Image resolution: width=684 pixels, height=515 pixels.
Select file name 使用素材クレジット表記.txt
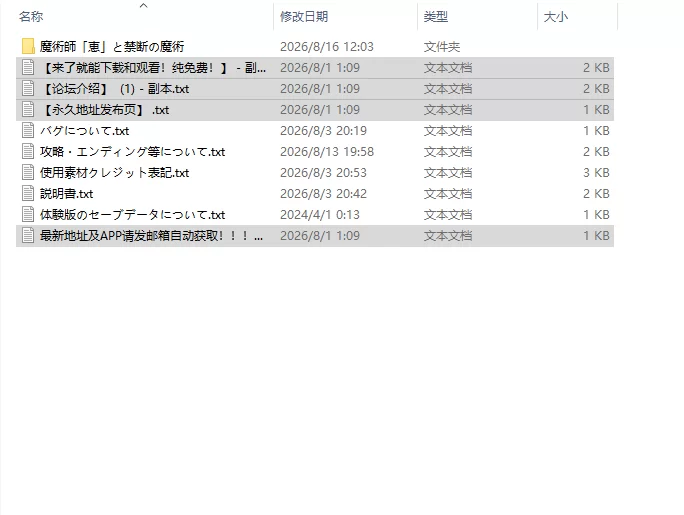115,172
